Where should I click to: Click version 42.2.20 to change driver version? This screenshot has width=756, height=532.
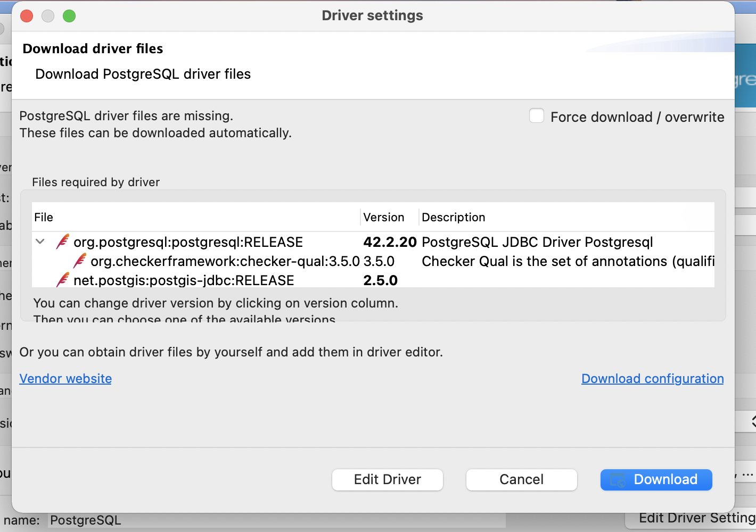(390, 242)
